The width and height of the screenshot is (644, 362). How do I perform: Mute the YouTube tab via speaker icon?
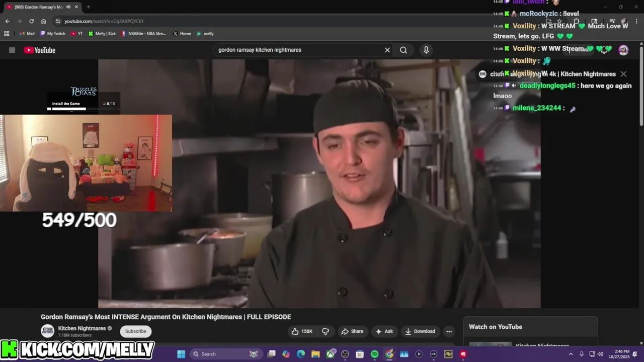(x=68, y=7)
